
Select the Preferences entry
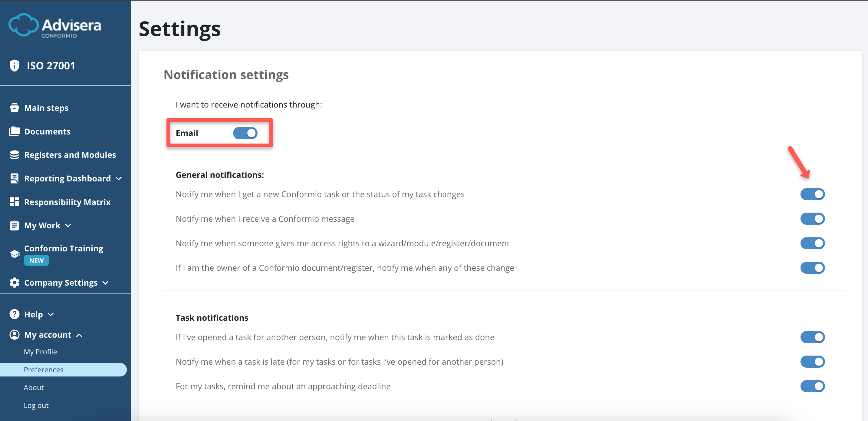(x=44, y=370)
